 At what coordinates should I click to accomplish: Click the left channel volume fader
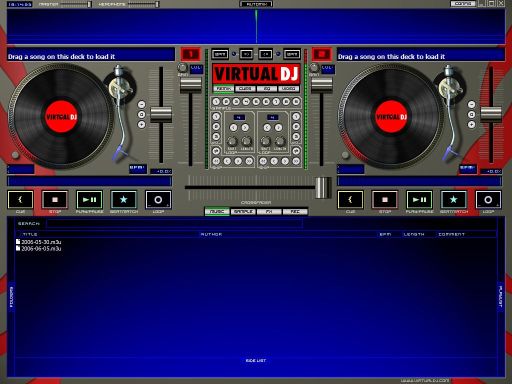[191, 85]
